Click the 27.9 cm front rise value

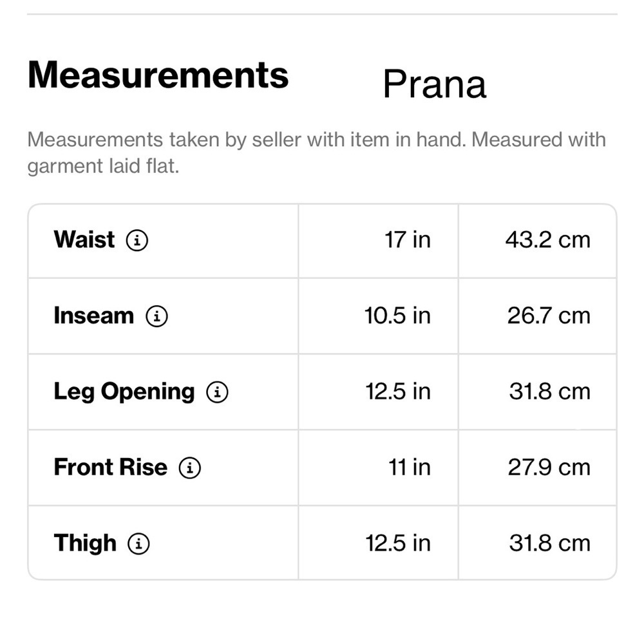click(x=549, y=468)
